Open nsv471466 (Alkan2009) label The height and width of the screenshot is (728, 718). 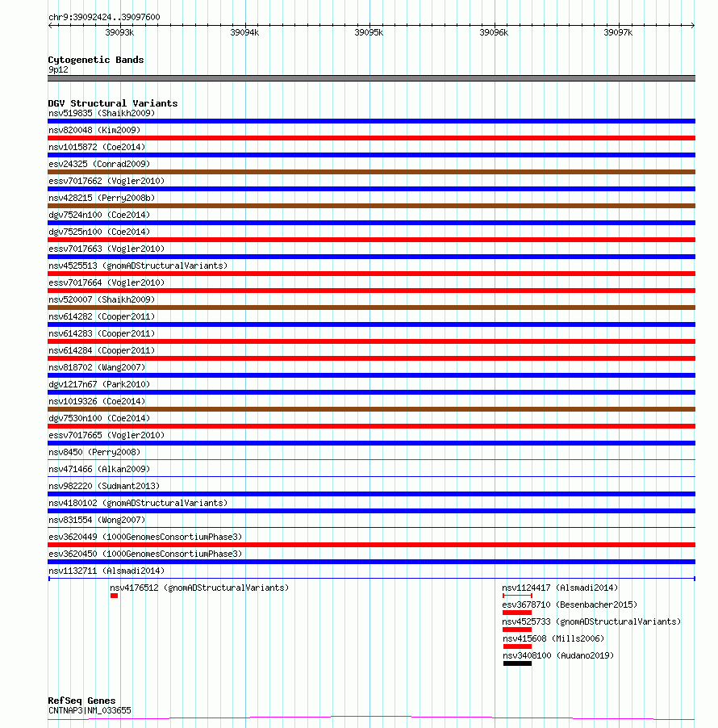tap(99, 469)
